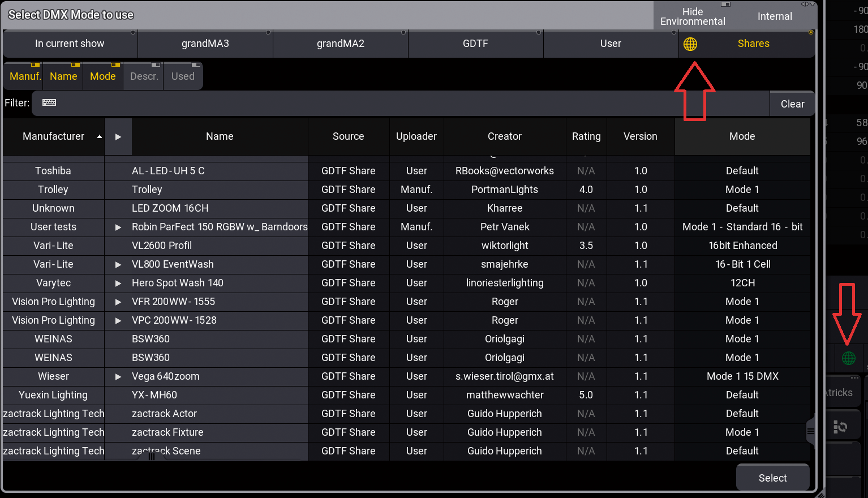Click the scroll handle at table's right edge
This screenshot has height=498, width=868.
(x=811, y=431)
